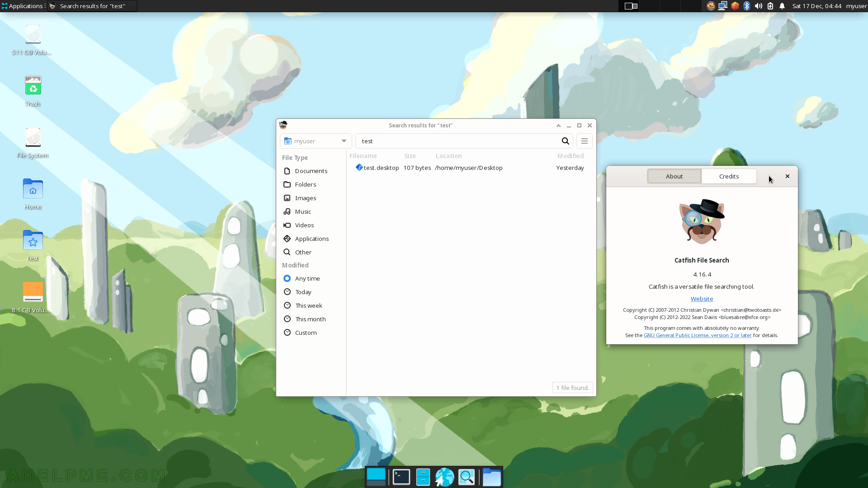Image resolution: width=868 pixels, height=488 pixels.
Task: Select the 511 GB Volume desktop icon
Action: [33, 40]
